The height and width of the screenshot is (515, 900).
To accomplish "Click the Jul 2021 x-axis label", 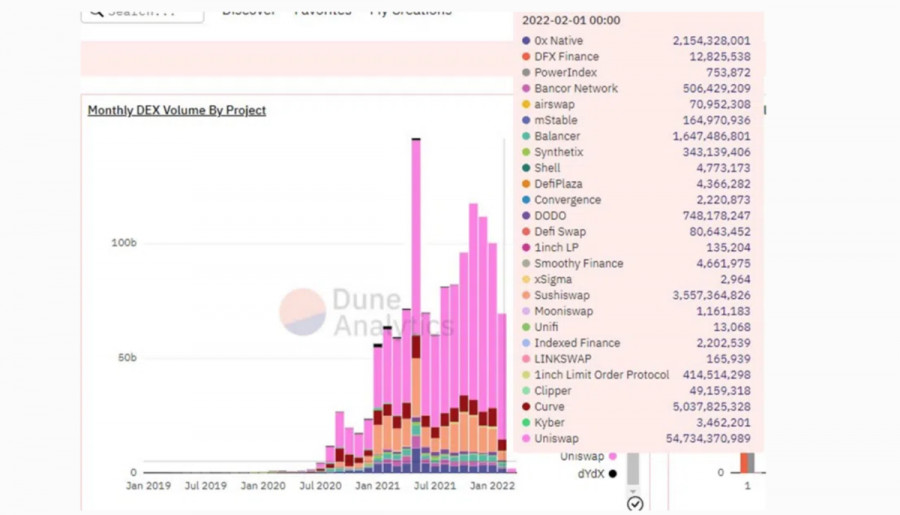I will 435,486.
